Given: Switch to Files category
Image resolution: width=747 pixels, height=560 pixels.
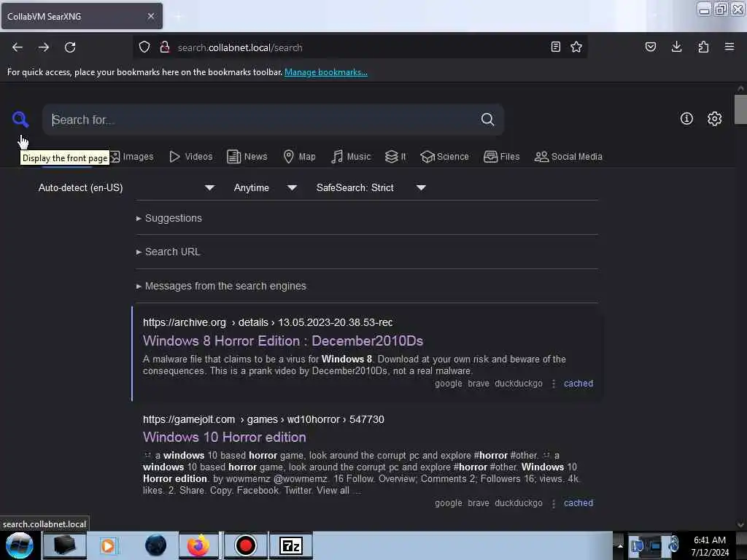Looking at the screenshot, I should (502, 157).
